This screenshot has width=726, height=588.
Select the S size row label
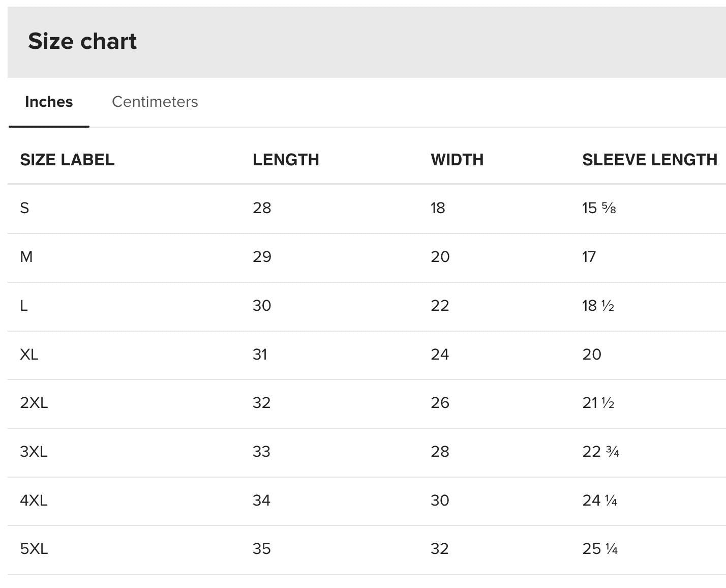tap(24, 208)
